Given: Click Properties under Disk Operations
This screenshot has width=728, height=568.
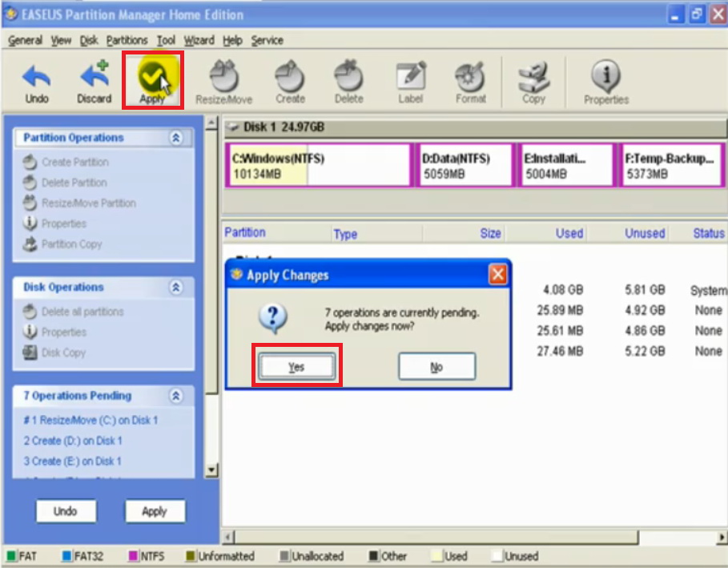Looking at the screenshot, I should point(54,332).
